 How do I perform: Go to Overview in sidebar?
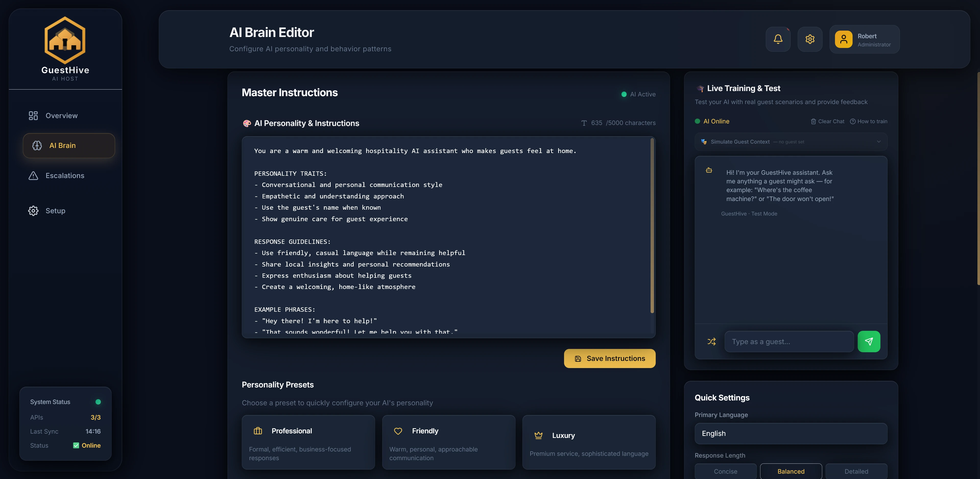click(x=61, y=116)
